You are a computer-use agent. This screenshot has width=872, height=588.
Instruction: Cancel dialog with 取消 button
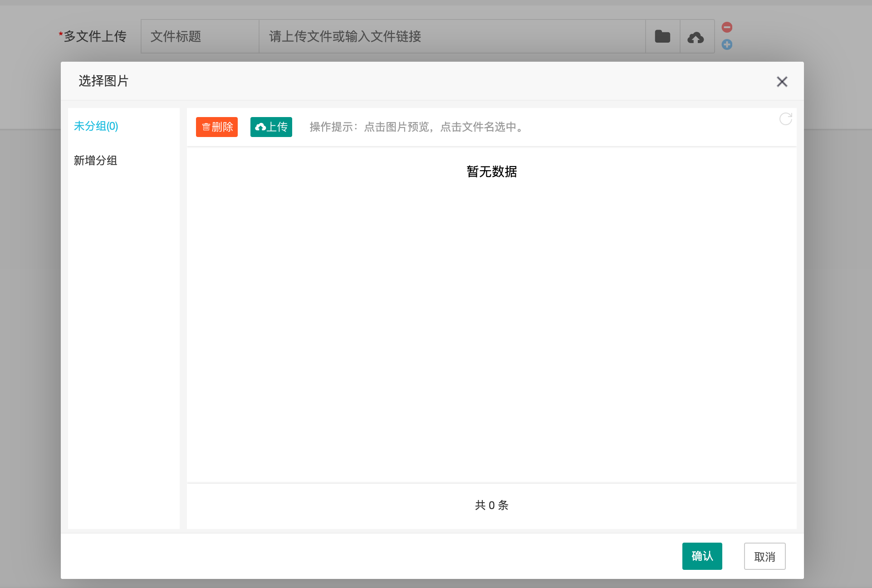click(x=764, y=556)
